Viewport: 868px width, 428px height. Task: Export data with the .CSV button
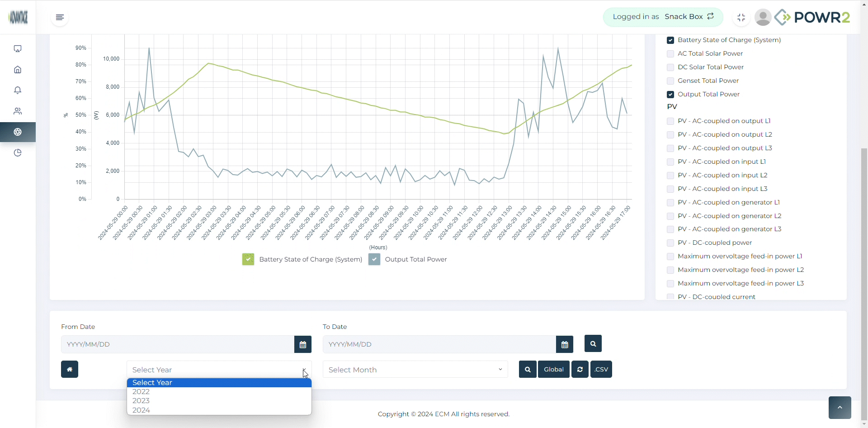point(601,369)
